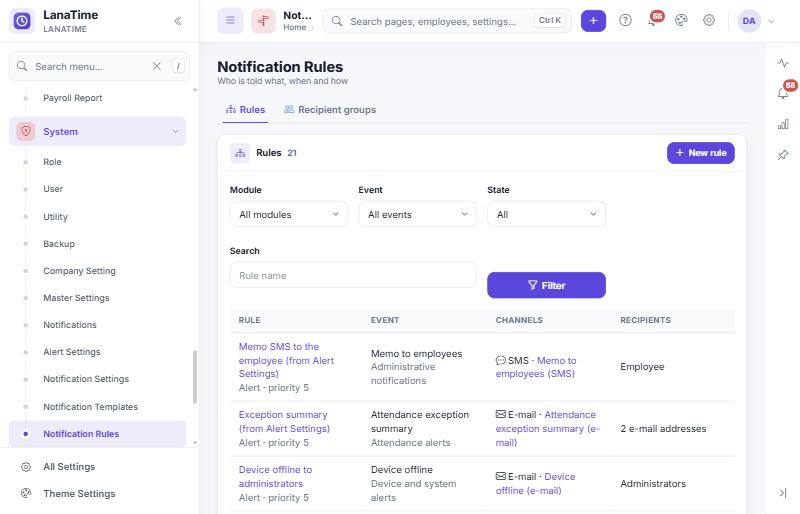
Task: Open the DA user avatar menu
Action: pos(748,21)
